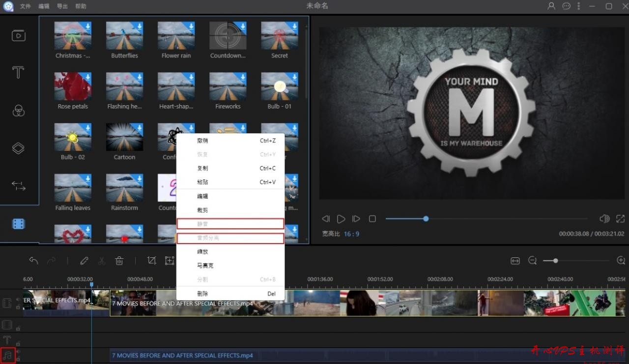The height and width of the screenshot is (364, 629).
Task: Select the Rainstorm effect thumbnail
Action: pos(124,188)
